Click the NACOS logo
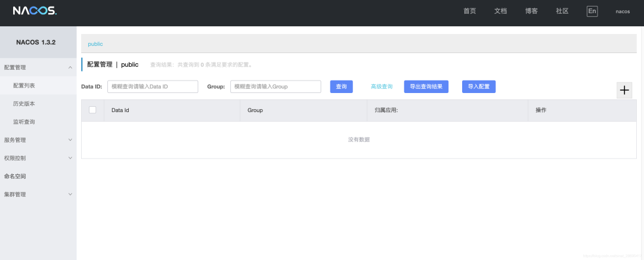644x260 pixels. (x=35, y=11)
